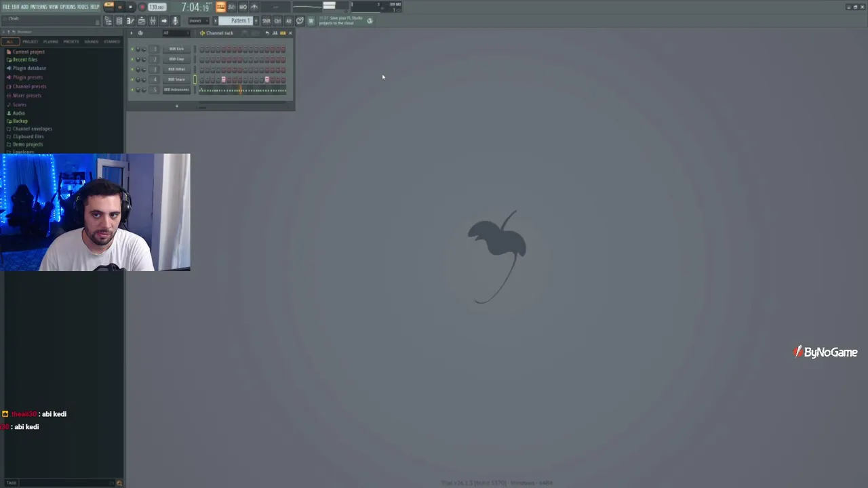The image size is (868, 488).
Task: Open the EDIT menu
Action: (x=16, y=7)
